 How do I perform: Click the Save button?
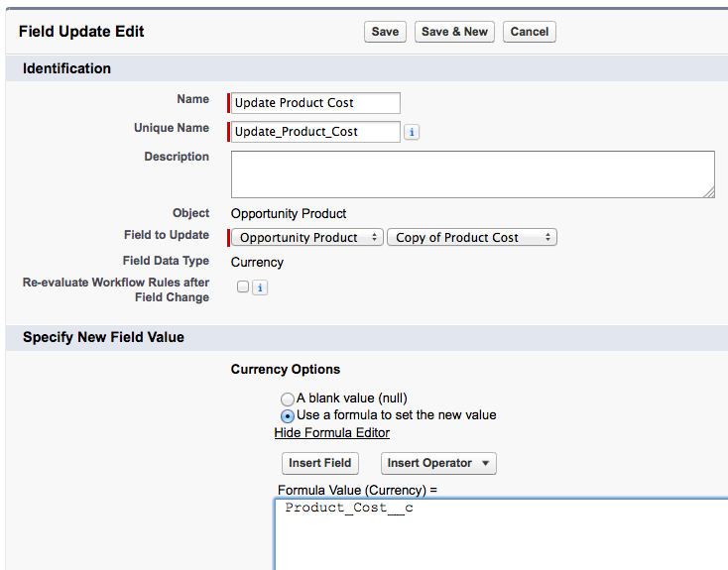(385, 32)
